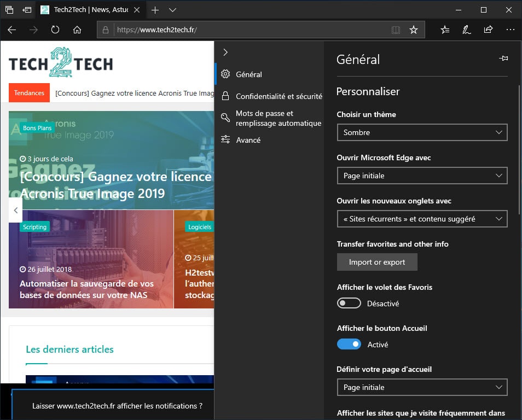Click the Share page icon

point(488,30)
